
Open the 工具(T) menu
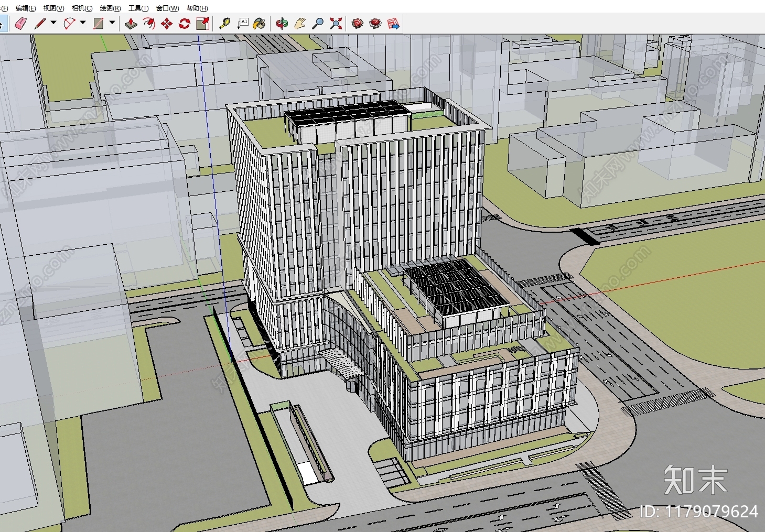(x=138, y=8)
